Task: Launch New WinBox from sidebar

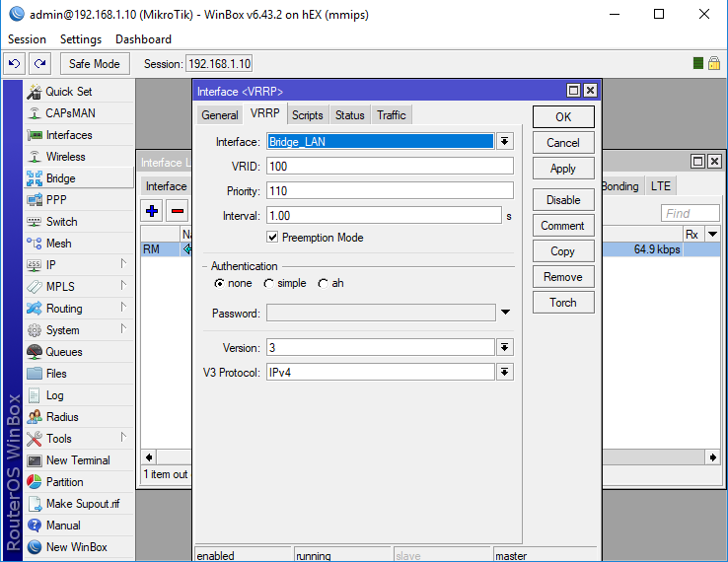Action: (79, 547)
